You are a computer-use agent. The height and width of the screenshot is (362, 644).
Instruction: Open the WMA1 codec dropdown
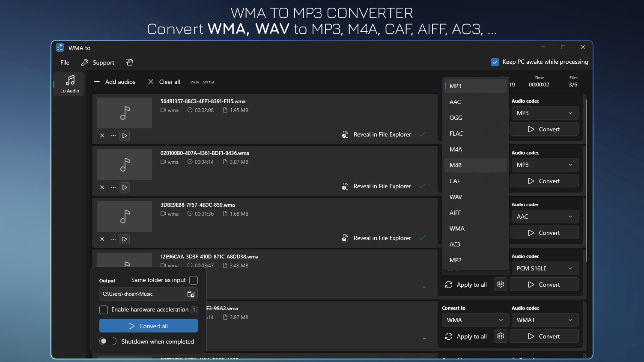[x=544, y=320]
